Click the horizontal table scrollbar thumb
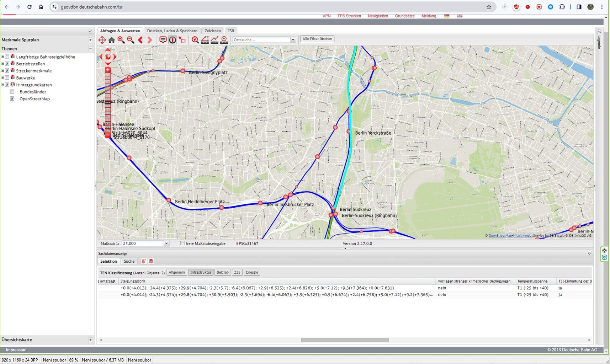 coord(345,340)
